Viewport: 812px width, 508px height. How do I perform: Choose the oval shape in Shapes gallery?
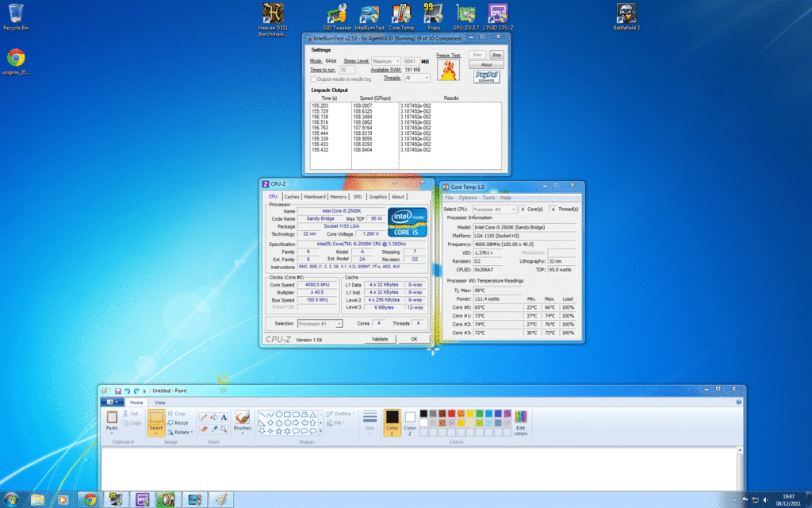[x=279, y=414]
